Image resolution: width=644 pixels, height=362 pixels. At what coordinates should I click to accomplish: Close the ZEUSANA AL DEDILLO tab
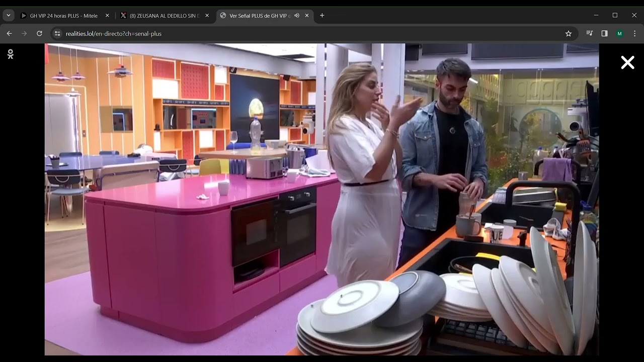[207, 16]
